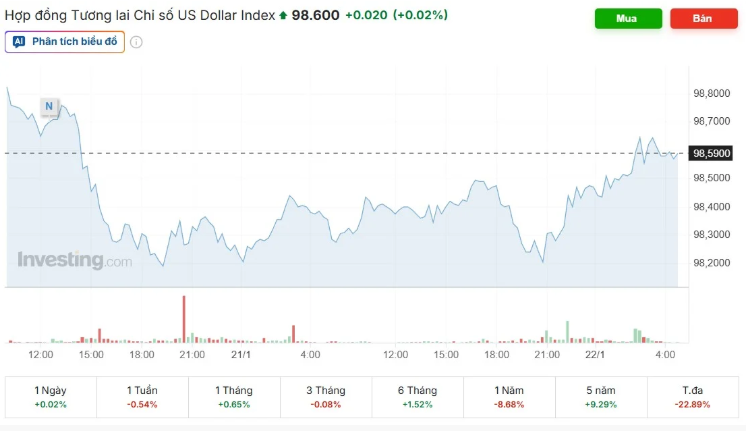Select the 1 Tuần time range

pos(142,397)
